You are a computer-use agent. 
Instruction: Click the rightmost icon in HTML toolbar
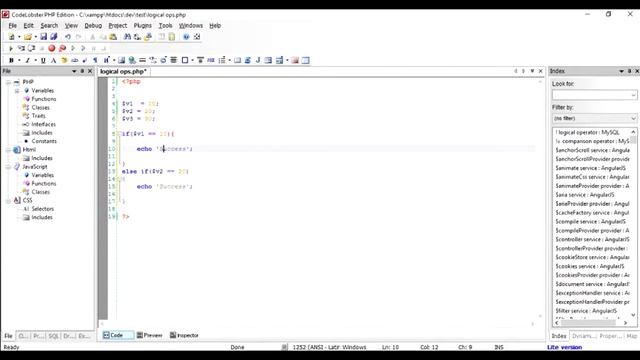(x=306, y=60)
